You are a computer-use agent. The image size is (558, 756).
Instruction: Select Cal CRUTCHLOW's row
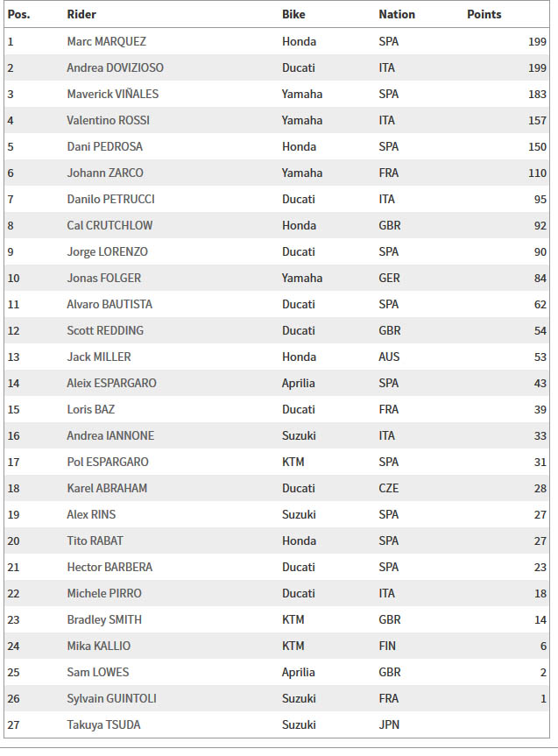277,225
